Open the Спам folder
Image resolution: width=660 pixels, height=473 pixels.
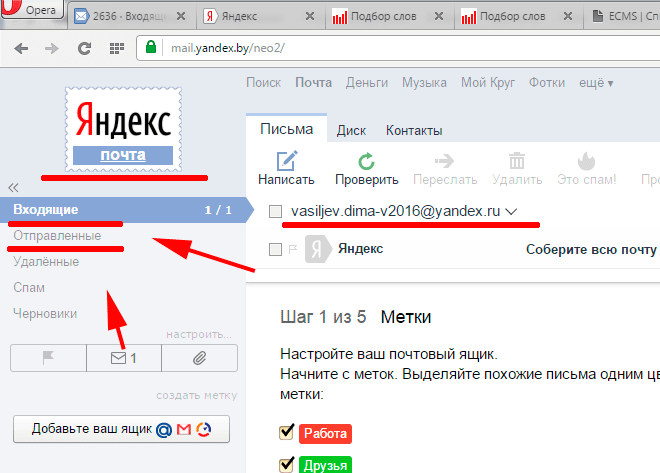click(29, 288)
